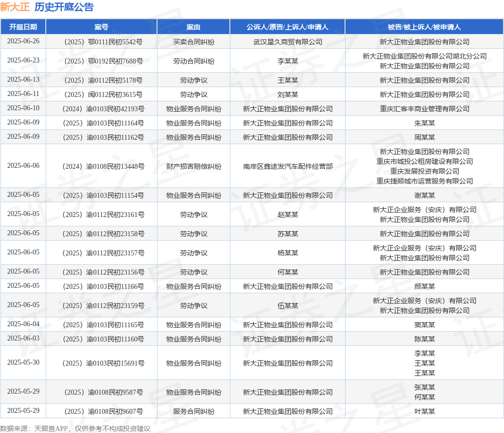Click defendant 窦某某
The height and width of the screenshot is (433, 504).
(424, 325)
